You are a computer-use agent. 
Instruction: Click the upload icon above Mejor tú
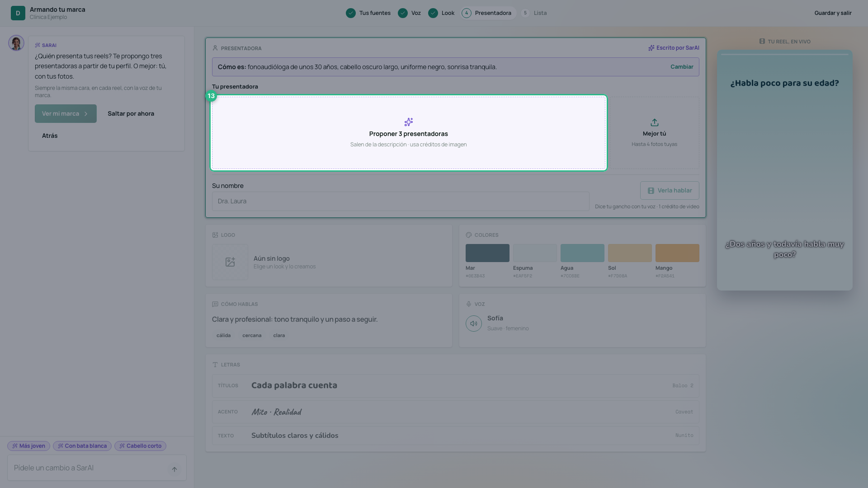(654, 122)
